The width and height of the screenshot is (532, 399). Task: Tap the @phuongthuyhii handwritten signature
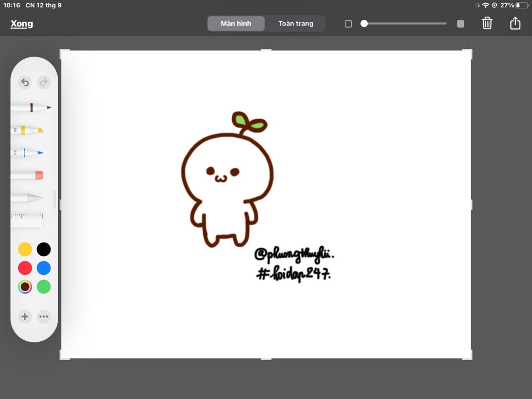(x=294, y=256)
